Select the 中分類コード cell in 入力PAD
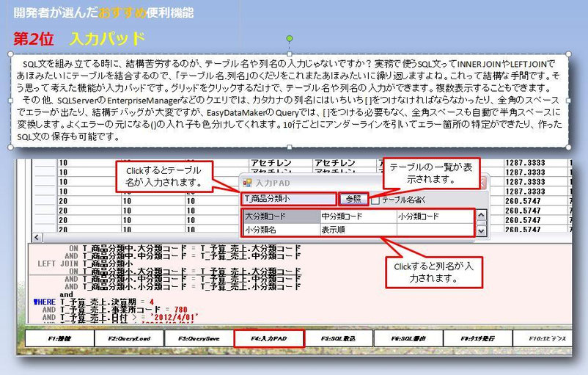Viewport: 588px width, 375px height. pyautogui.click(x=359, y=216)
